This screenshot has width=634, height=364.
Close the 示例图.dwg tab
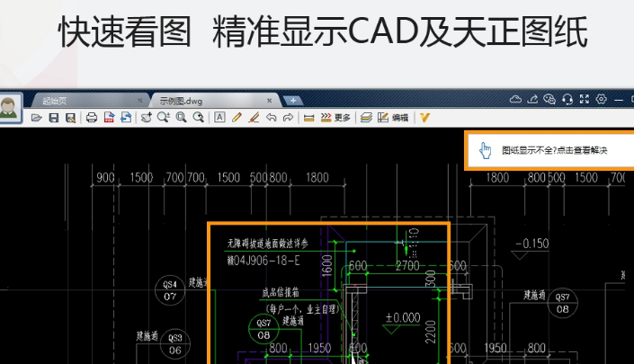270,101
